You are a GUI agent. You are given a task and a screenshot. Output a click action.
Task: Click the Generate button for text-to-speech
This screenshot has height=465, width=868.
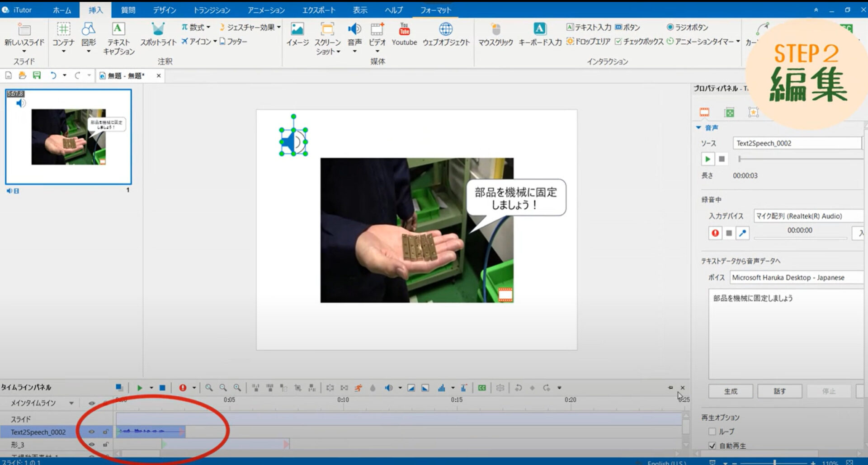click(x=730, y=391)
